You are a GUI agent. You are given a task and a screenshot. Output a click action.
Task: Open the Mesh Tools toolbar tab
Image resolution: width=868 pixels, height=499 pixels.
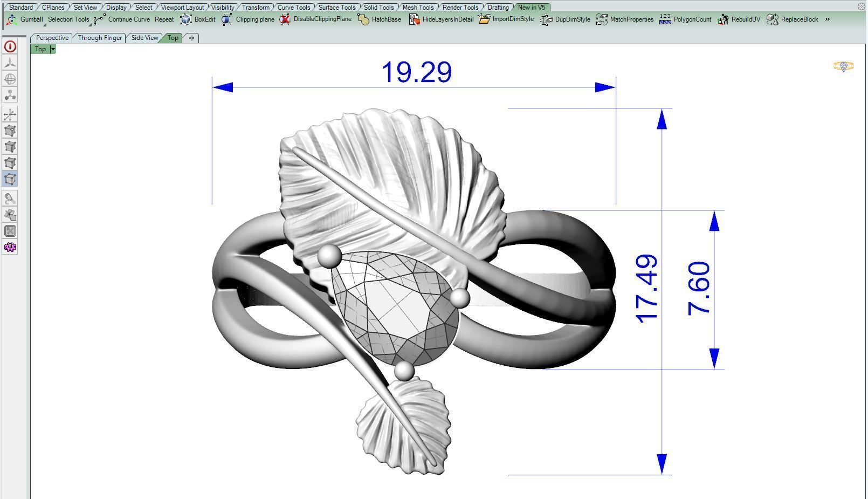418,8
